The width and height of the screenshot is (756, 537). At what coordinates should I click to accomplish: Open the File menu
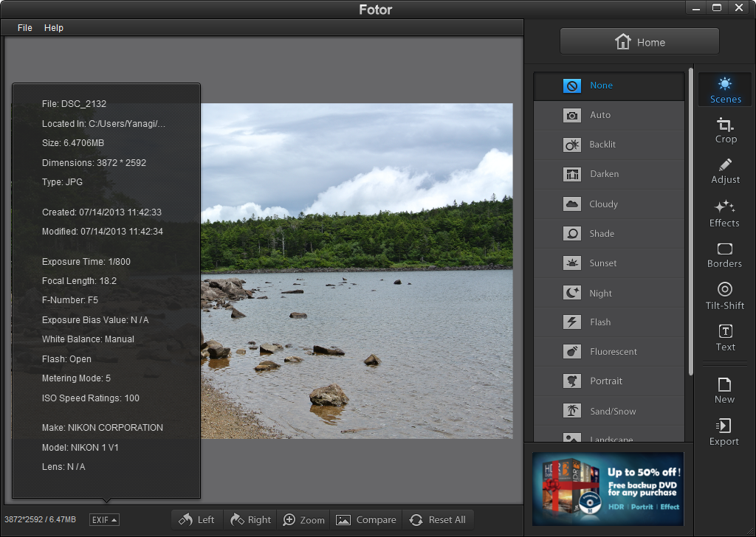[x=24, y=28]
